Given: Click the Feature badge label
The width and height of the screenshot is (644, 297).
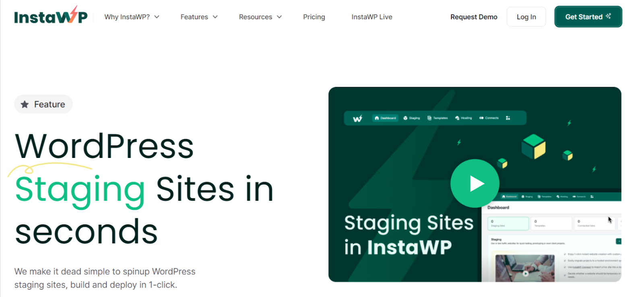Looking at the screenshot, I should point(50,104).
